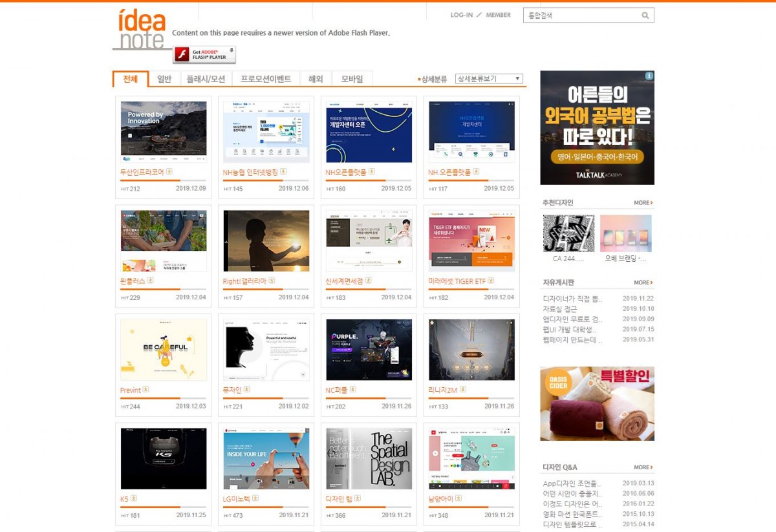Open the Prevint BE CAREFUL thumbnail
The width and height of the screenshot is (776, 532).
(x=164, y=350)
